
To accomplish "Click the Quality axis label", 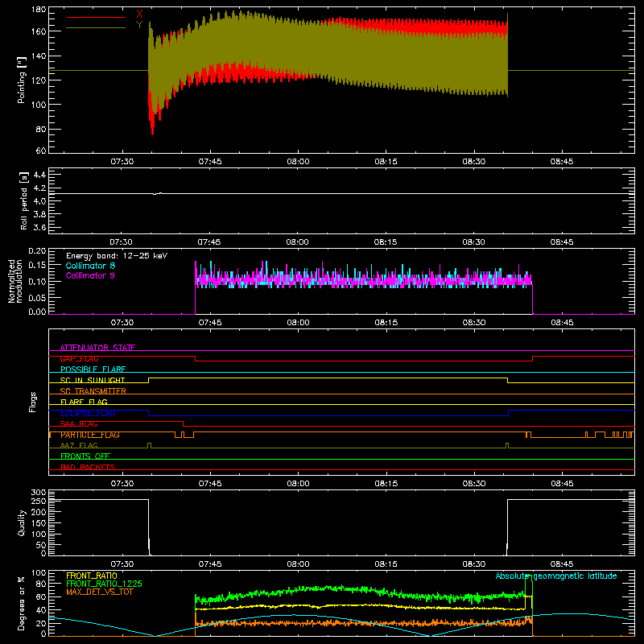I will [x=22, y=522].
